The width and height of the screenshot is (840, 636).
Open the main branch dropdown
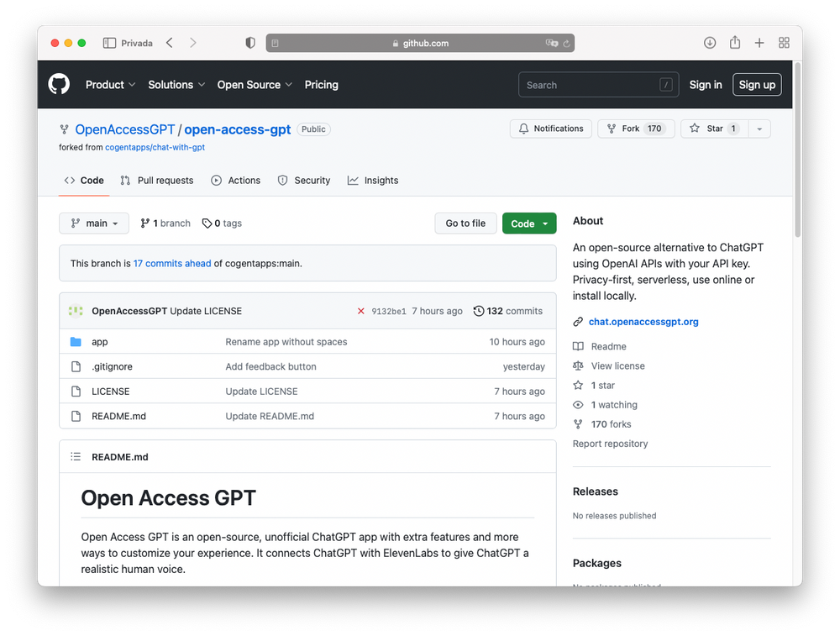tap(93, 223)
